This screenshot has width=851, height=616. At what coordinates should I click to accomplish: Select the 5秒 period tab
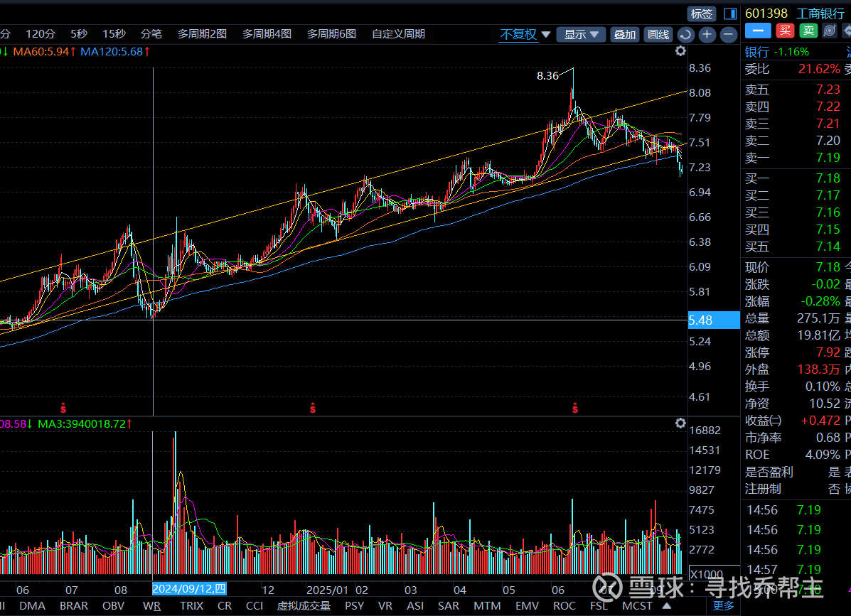click(79, 33)
